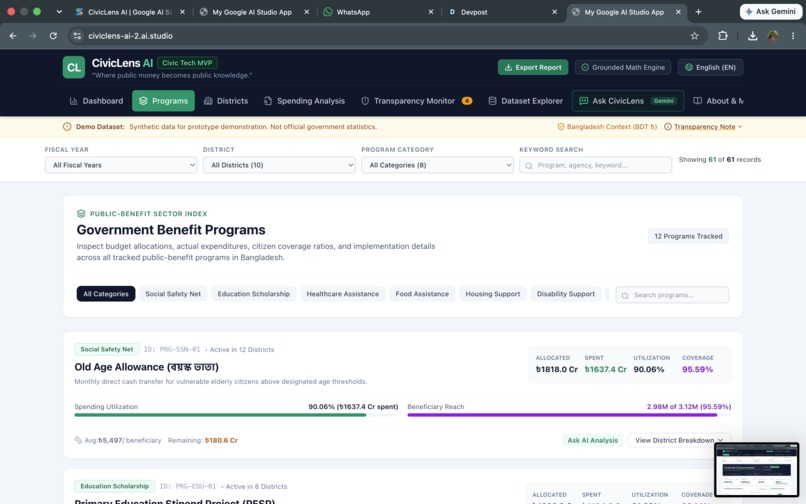
Task: Open Ask CivicLens Gemini chat
Action: click(x=628, y=101)
